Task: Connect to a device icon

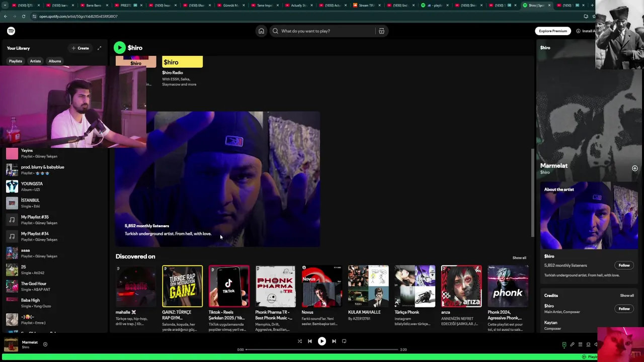Action: tap(588, 344)
